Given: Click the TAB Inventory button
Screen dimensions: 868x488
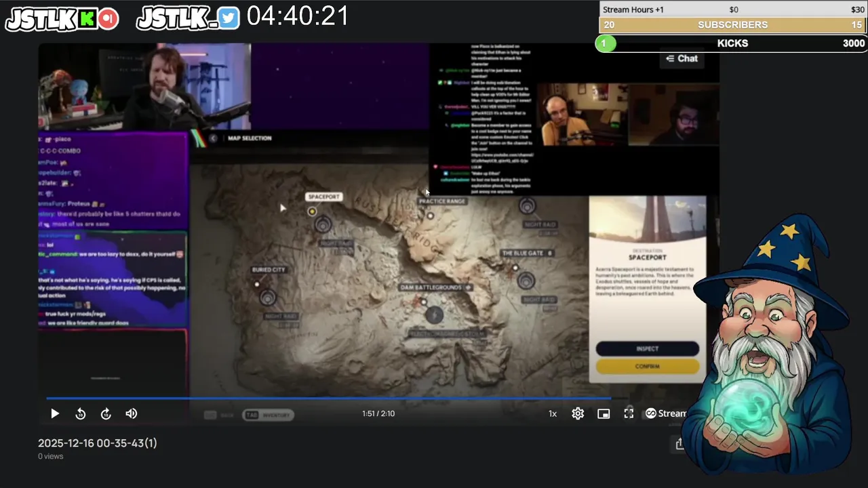Looking at the screenshot, I should pos(269,415).
